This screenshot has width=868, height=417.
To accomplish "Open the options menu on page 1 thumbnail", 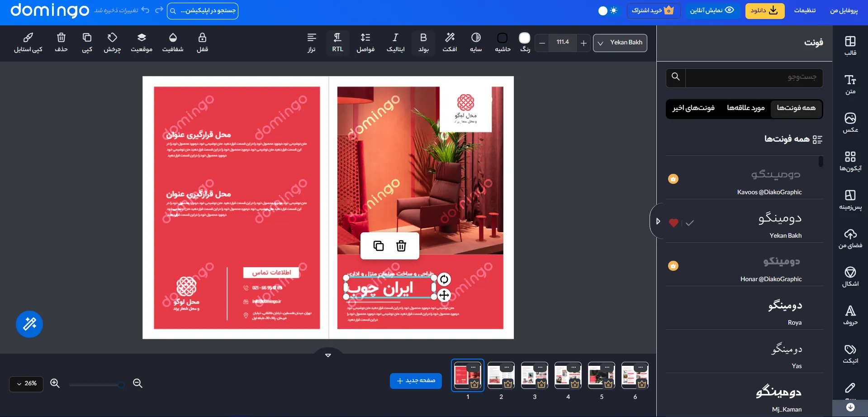I will (x=473, y=367).
